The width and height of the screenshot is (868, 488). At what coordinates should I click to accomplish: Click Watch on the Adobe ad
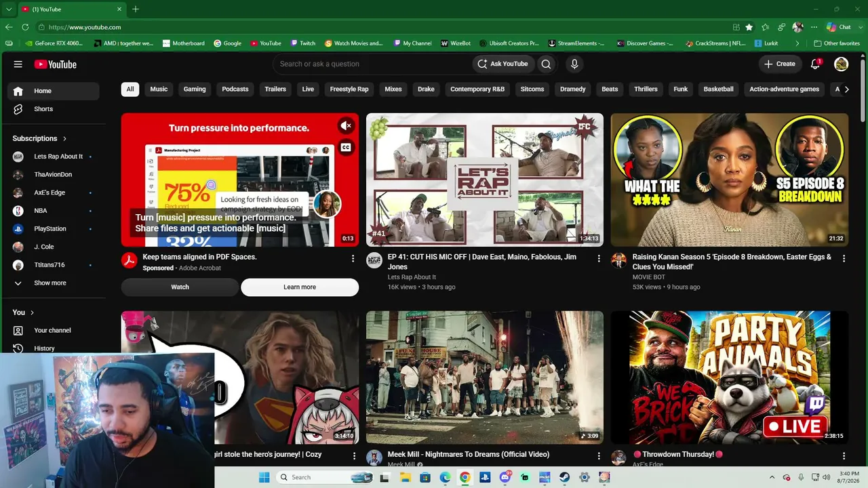tap(180, 287)
